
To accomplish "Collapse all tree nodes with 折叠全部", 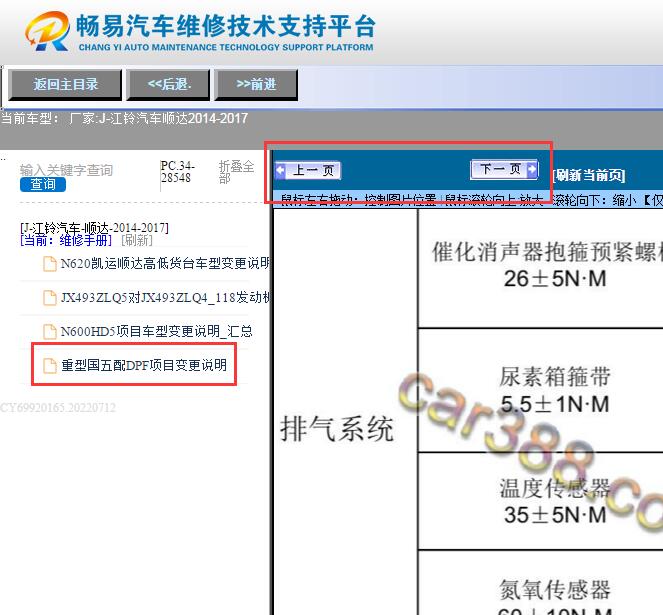I will (236, 172).
